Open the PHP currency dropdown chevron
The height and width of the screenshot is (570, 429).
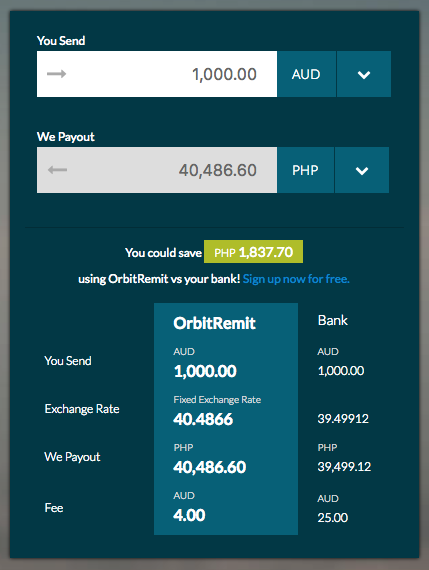point(362,170)
